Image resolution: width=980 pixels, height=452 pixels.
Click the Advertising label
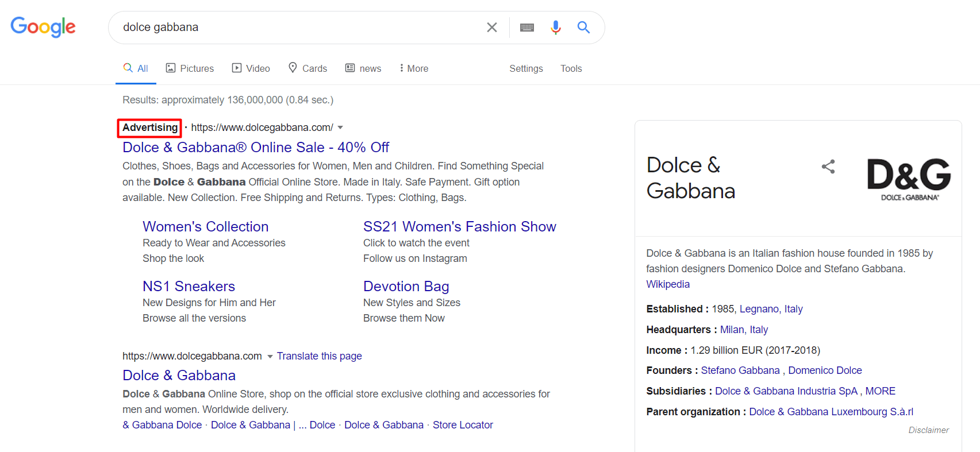pyautogui.click(x=149, y=128)
